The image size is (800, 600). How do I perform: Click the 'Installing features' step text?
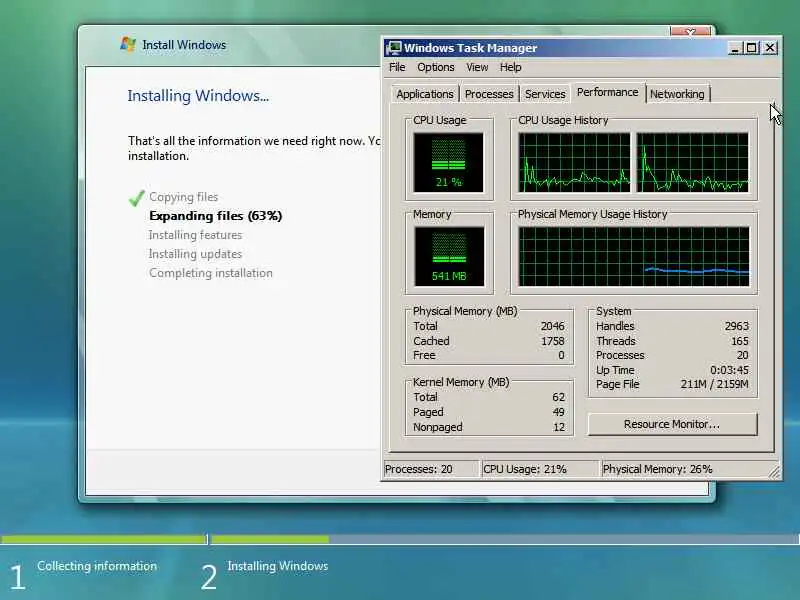click(195, 235)
